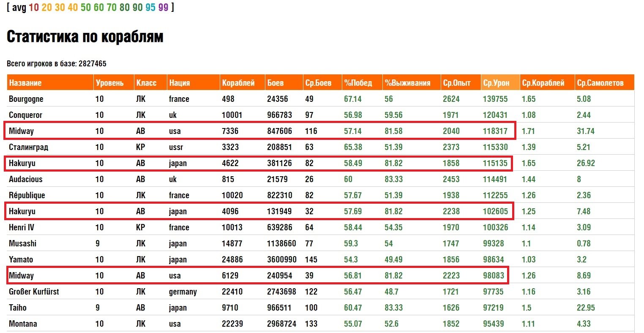Sort by the Уровень column header
The width and height of the screenshot is (644, 333).
pos(109,83)
